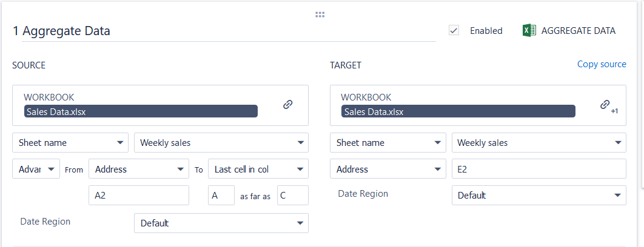The width and height of the screenshot is (644, 247).
Task: Click the source workbook link icon
Action: coord(288,104)
